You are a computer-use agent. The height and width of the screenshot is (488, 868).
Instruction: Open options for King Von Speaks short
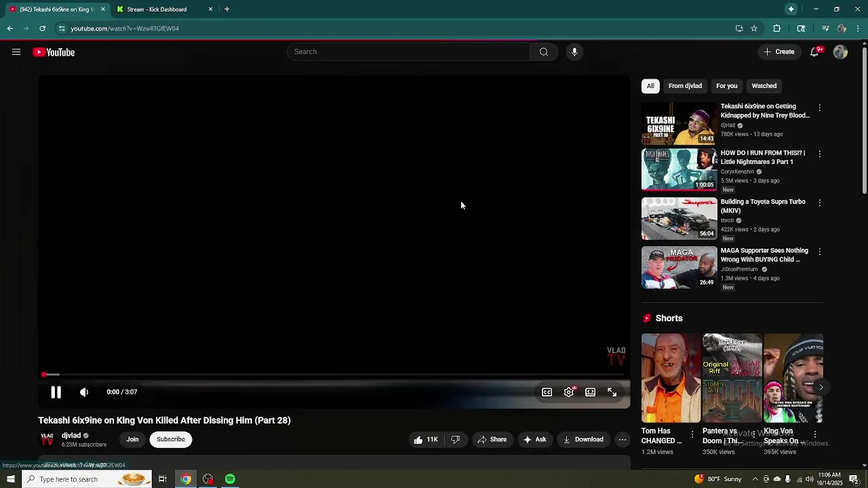pyautogui.click(x=814, y=434)
